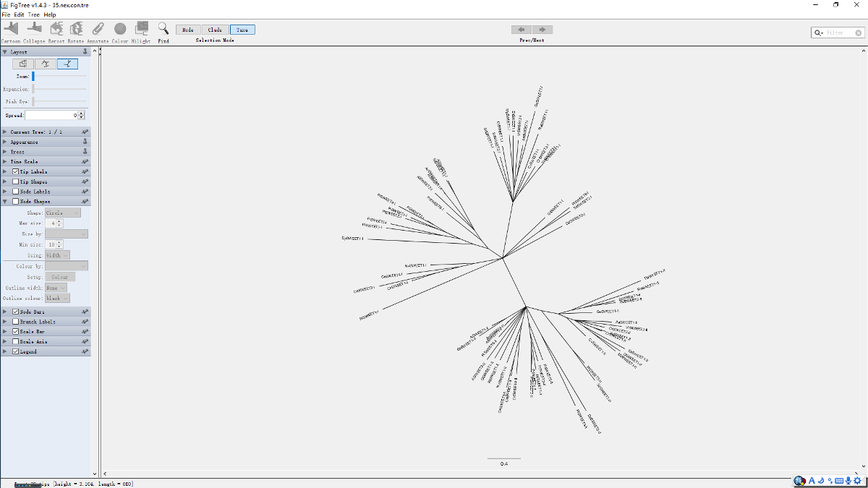Increase the Min size stepper

tap(60, 243)
